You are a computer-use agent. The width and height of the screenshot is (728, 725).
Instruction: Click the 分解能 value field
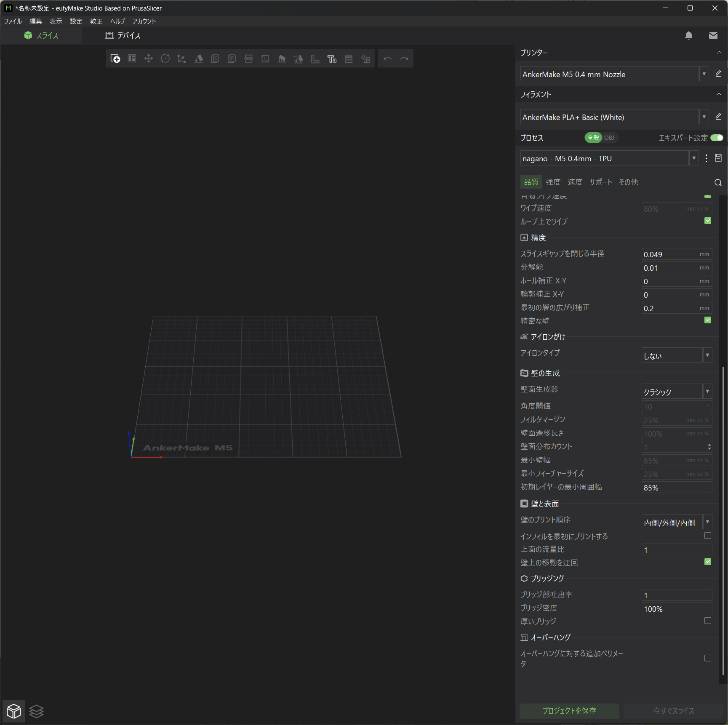coord(670,268)
